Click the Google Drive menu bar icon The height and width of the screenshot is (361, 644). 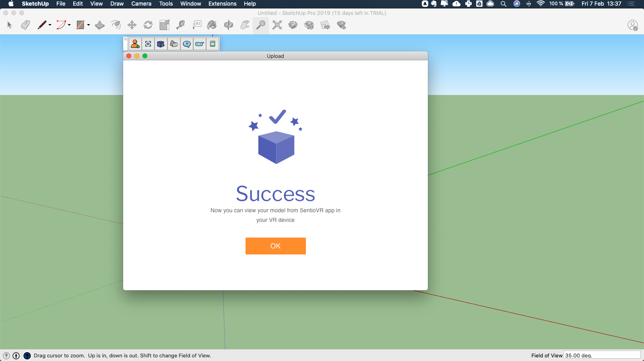[x=479, y=4]
